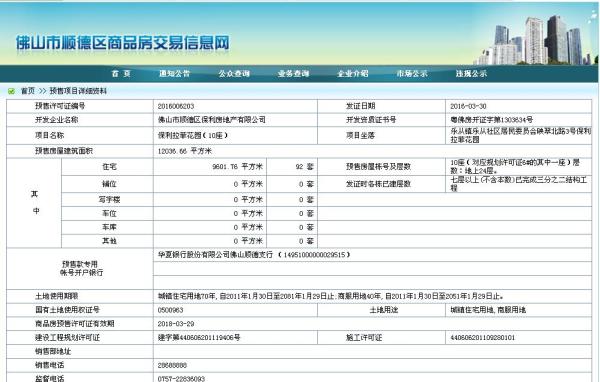This screenshot has width=600, height=382.
Task: Select total area 12036.66 平方米
Action: coord(185,151)
